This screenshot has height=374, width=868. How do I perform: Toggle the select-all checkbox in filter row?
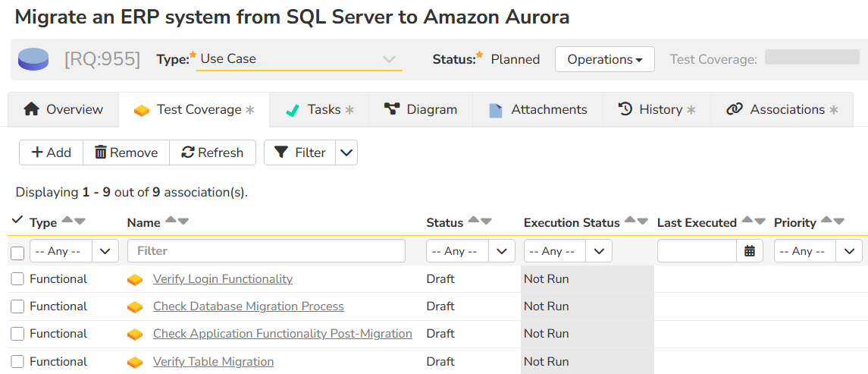pos(17,253)
